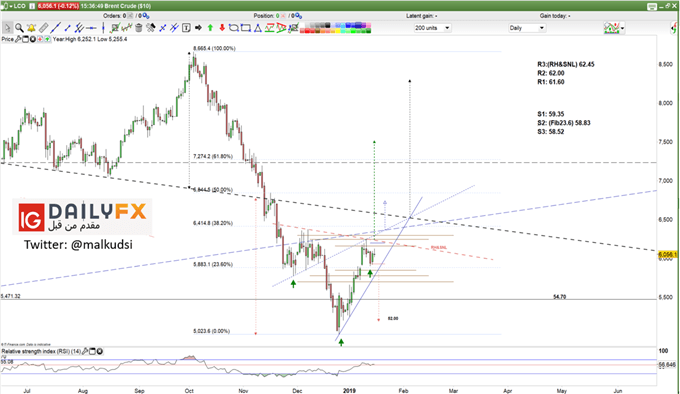Select the ellipse drawing tool
The image size is (680, 394).
tap(234, 28)
